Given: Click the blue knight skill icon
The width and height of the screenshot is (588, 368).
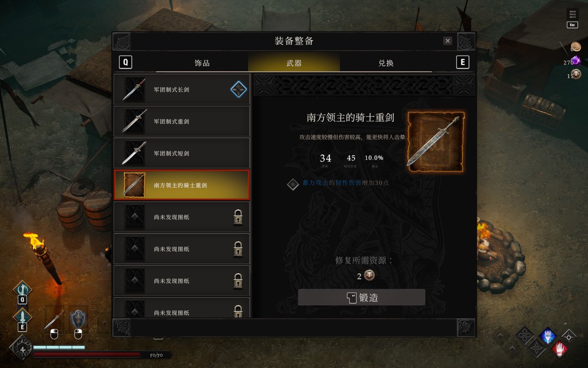Looking at the screenshot, I should pyautogui.click(x=548, y=336).
